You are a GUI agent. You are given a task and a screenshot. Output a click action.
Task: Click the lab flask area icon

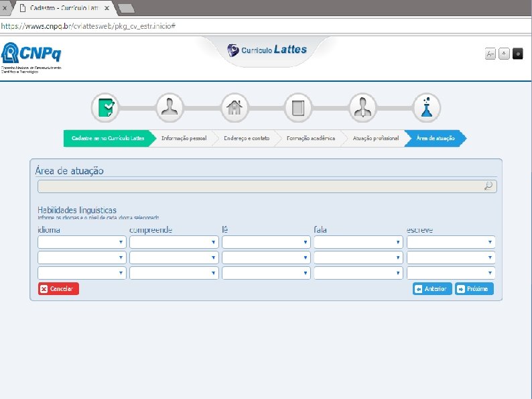[427, 108]
